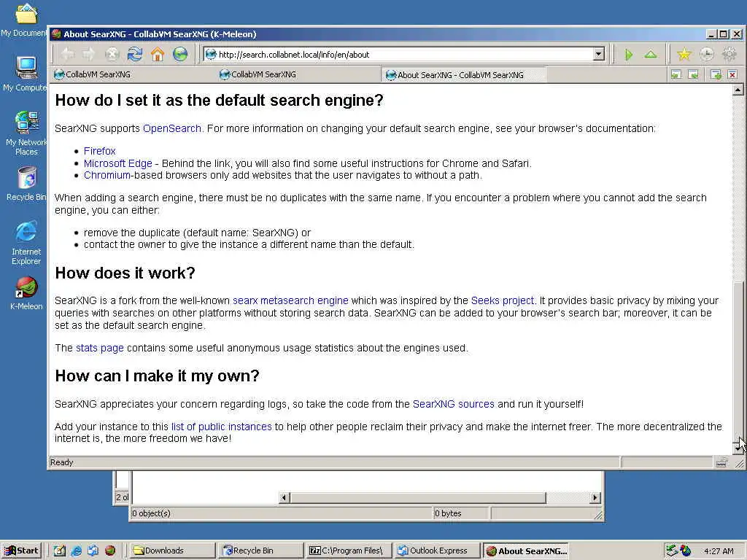747x560 pixels.
Task: Switch to C:\Program Files\ taskbar window
Action: click(x=349, y=551)
